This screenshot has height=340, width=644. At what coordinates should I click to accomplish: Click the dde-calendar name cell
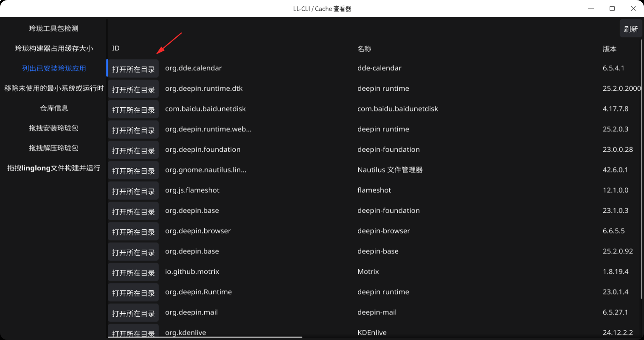click(x=380, y=68)
